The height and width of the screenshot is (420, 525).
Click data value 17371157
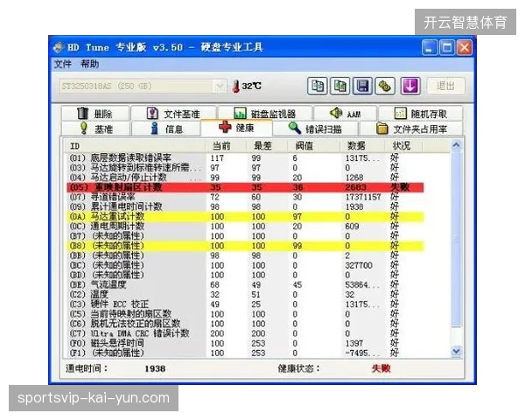(363, 197)
